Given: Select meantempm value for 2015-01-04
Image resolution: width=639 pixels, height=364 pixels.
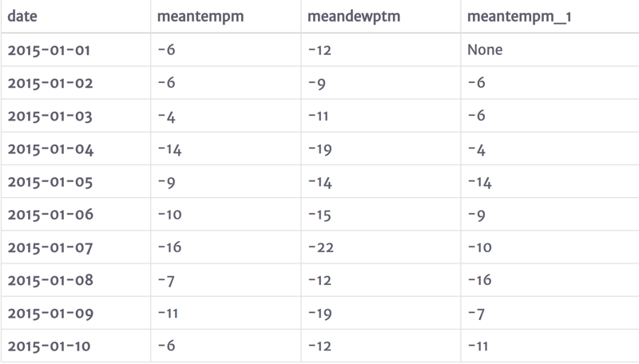Looking at the screenshot, I should [170, 148].
